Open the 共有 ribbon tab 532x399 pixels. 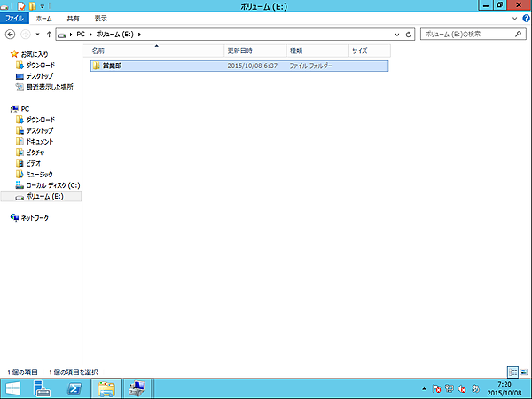pos(73,19)
